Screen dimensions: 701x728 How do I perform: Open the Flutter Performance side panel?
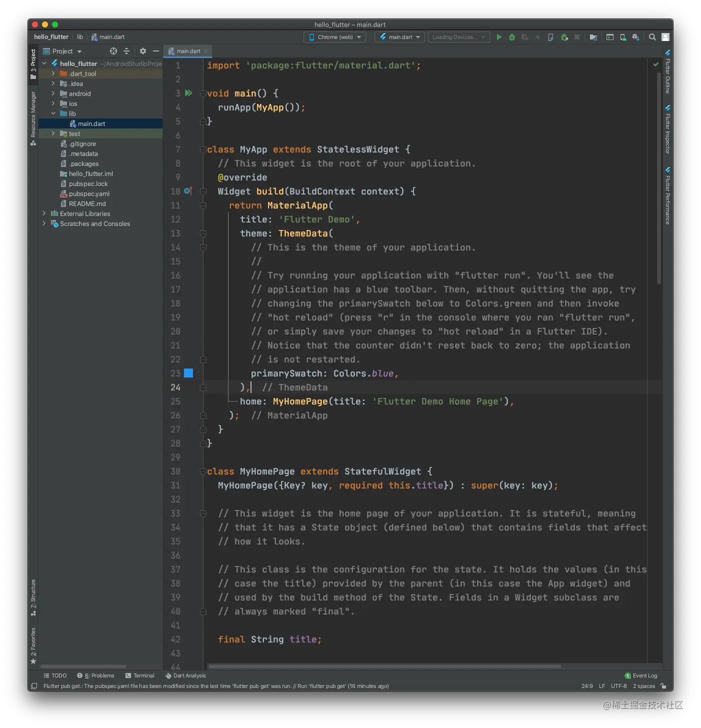click(x=667, y=195)
